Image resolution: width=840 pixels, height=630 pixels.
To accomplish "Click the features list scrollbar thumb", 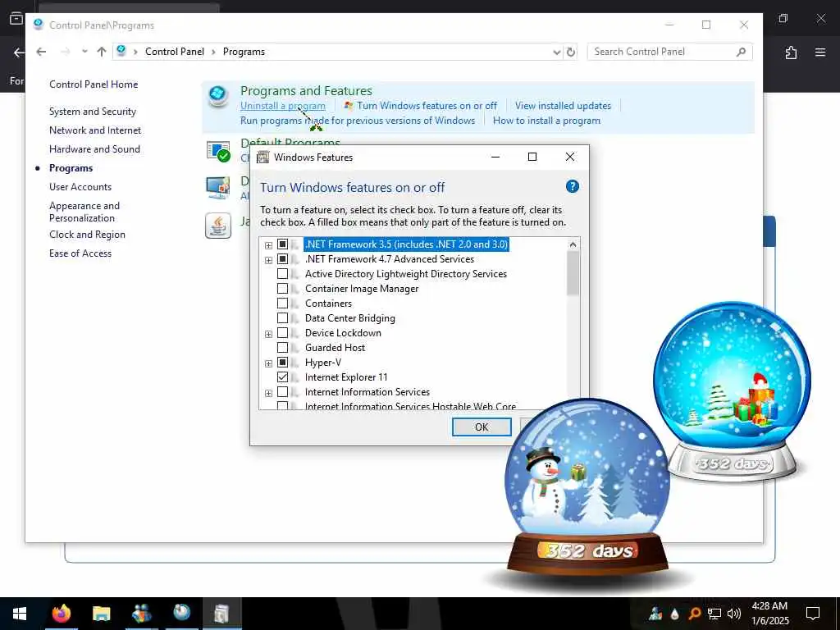I will pos(573,272).
